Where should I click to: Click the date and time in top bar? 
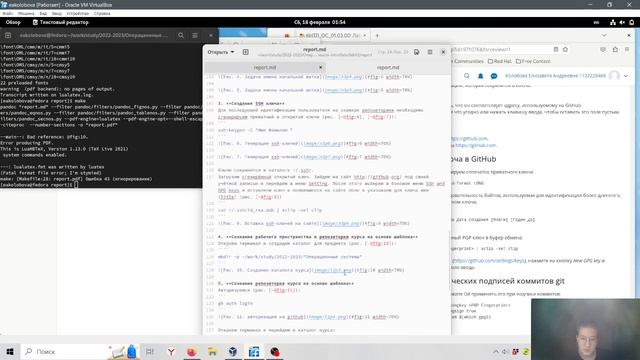[320, 22]
